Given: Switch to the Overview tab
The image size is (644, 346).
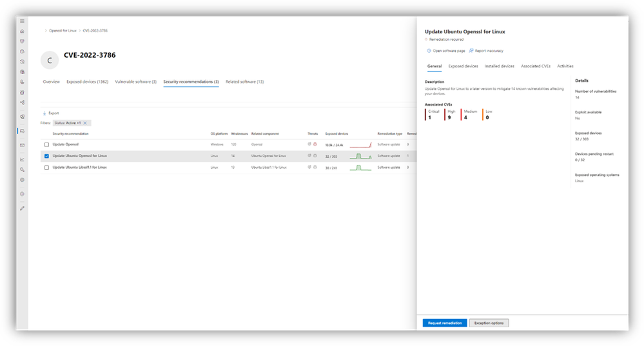Looking at the screenshot, I should coord(52,82).
